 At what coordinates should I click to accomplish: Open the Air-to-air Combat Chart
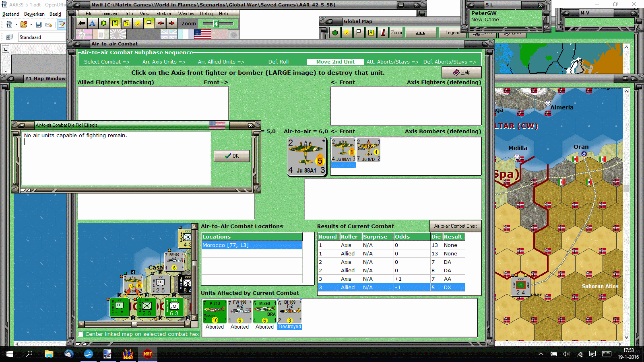(x=455, y=226)
